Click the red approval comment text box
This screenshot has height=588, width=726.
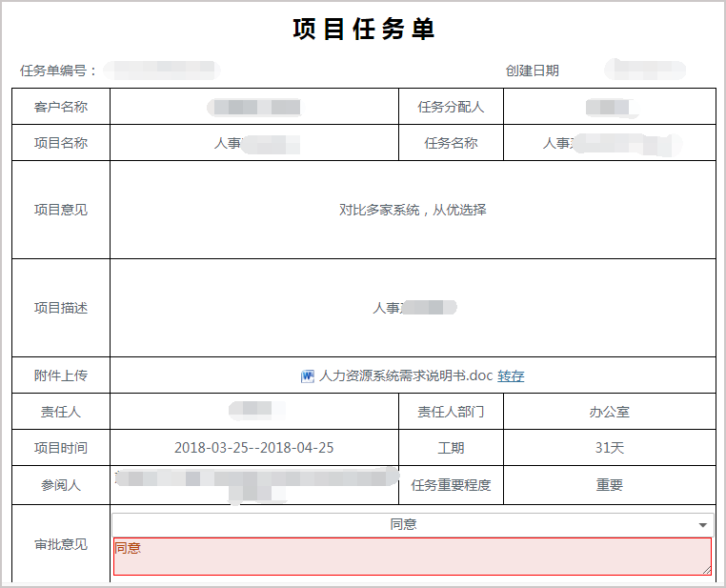(x=412, y=557)
